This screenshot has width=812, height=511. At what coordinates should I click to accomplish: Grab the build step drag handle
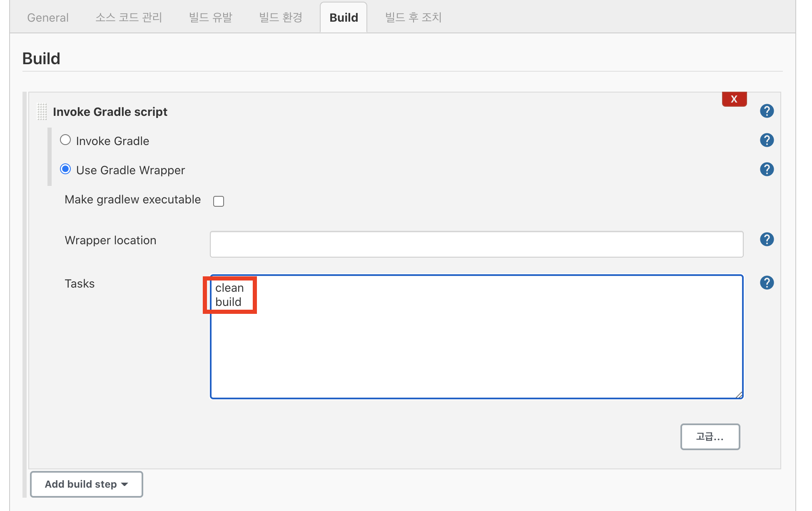tap(42, 112)
